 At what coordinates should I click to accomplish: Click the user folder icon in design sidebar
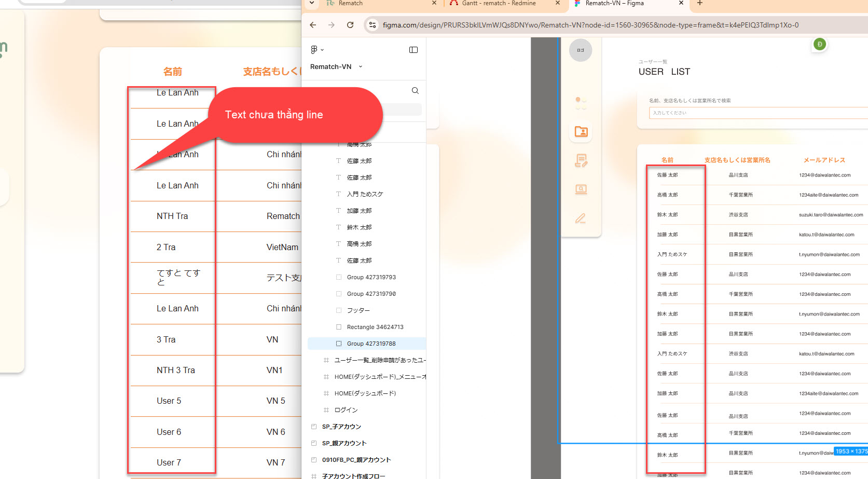click(x=581, y=132)
